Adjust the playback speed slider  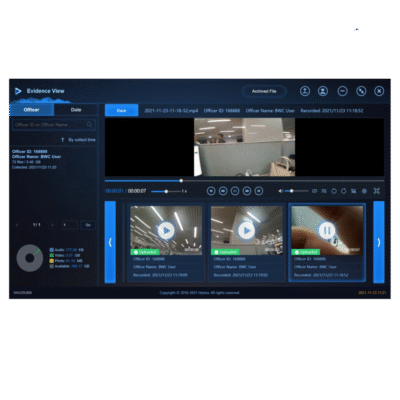click(166, 191)
